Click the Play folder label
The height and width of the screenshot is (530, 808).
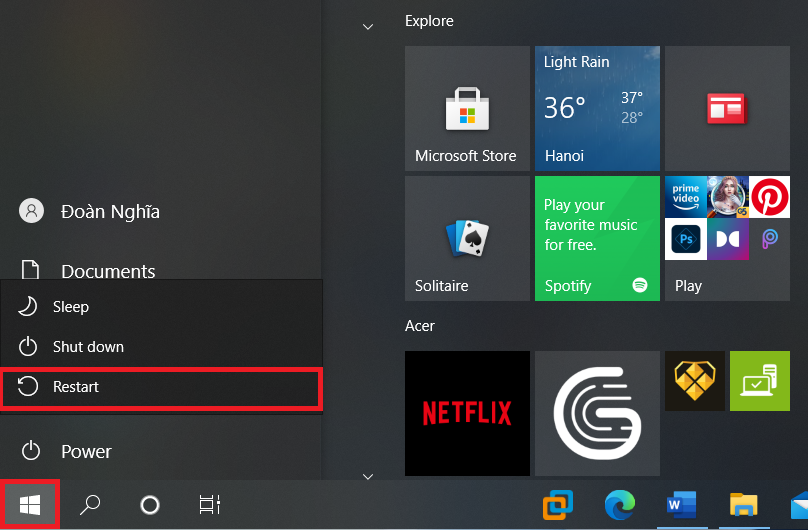(x=688, y=286)
